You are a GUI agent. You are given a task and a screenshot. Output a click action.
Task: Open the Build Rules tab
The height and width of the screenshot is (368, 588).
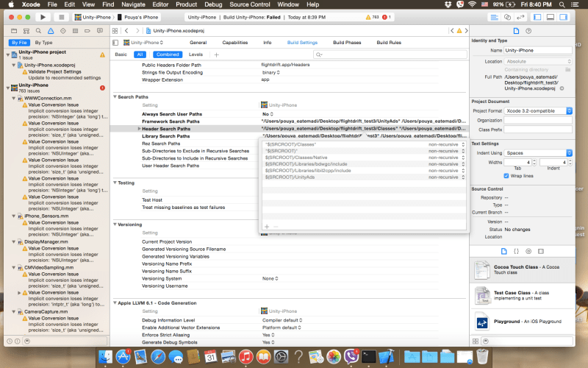[x=389, y=43]
